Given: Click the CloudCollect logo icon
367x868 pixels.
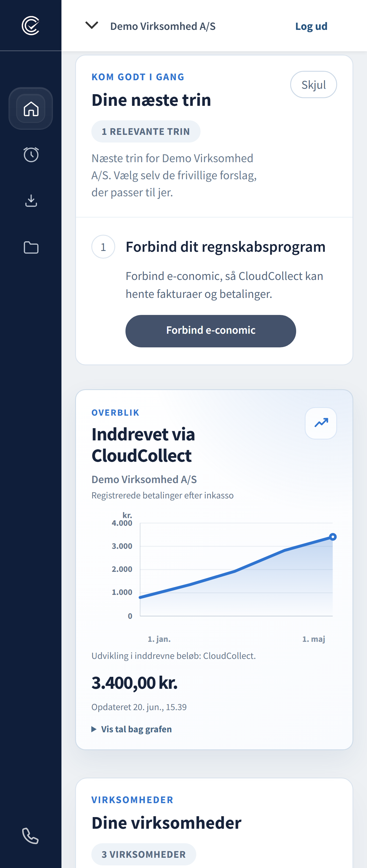Looking at the screenshot, I should pos(31,26).
